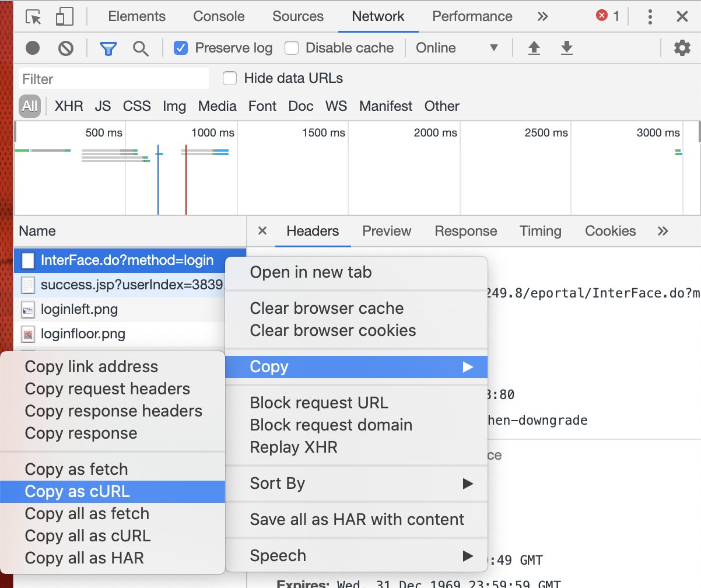Click the export HAR download icon
701x588 pixels.
coord(566,48)
